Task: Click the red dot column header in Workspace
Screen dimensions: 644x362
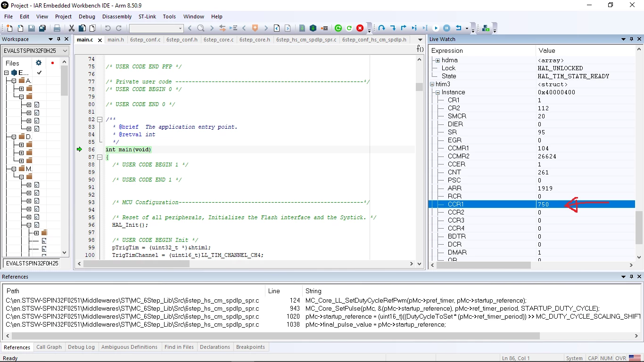Action: pyautogui.click(x=52, y=63)
